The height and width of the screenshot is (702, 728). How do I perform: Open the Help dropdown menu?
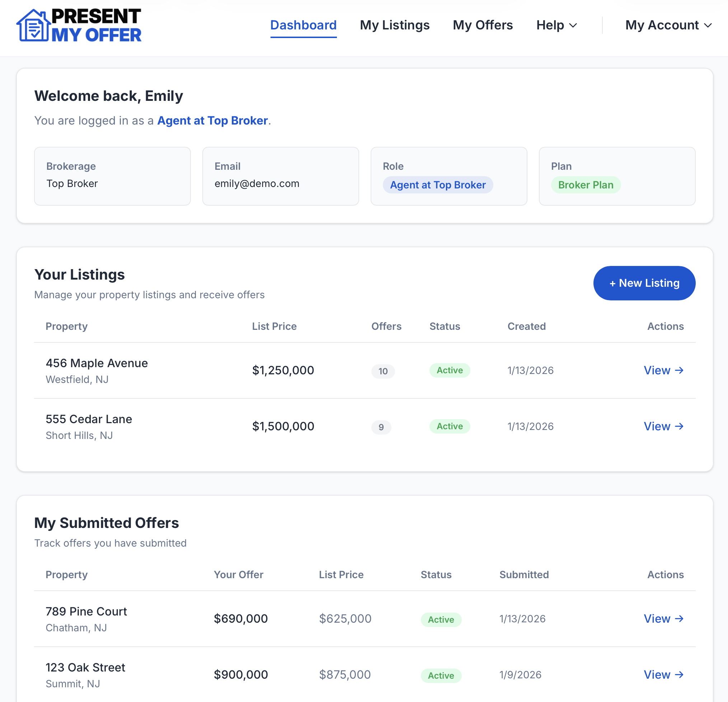(556, 25)
